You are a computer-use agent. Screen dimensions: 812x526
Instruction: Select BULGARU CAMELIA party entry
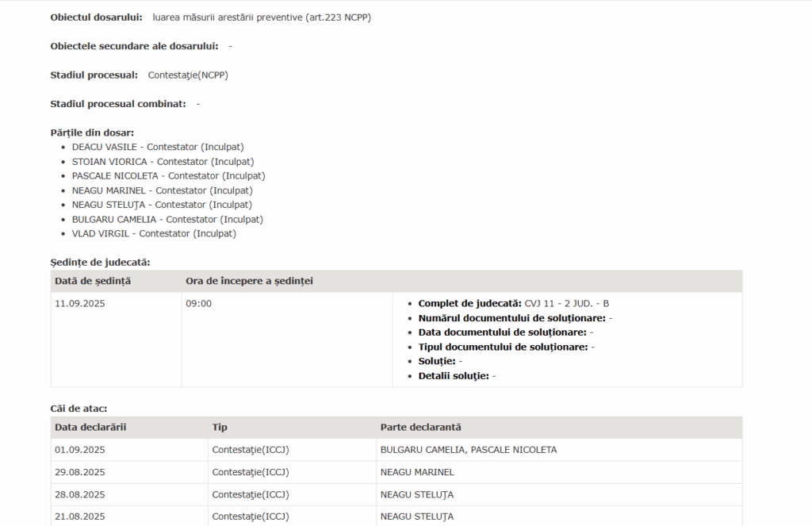[167, 219]
